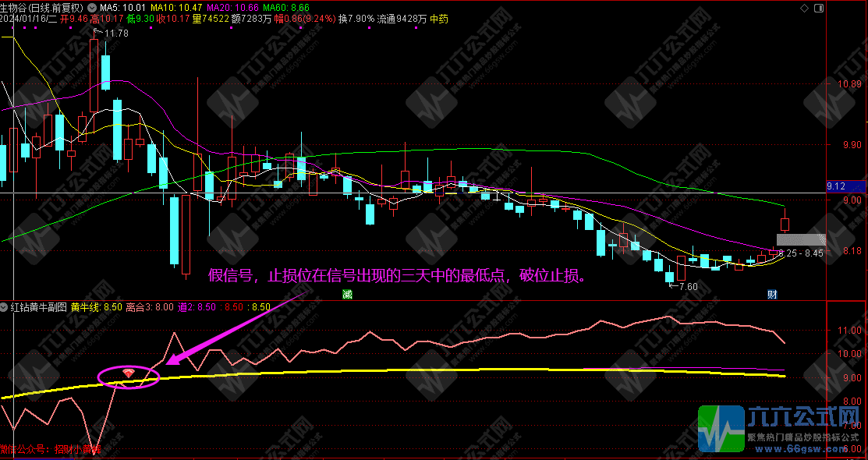868x460 pixels.
Task: Select the 黄牛线: 8.50 indicator label
Action: (x=96, y=307)
